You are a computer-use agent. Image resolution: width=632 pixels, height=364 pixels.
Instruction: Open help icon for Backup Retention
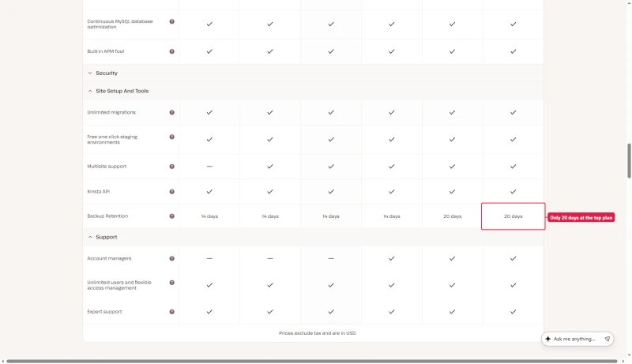[x=171, y=216]
